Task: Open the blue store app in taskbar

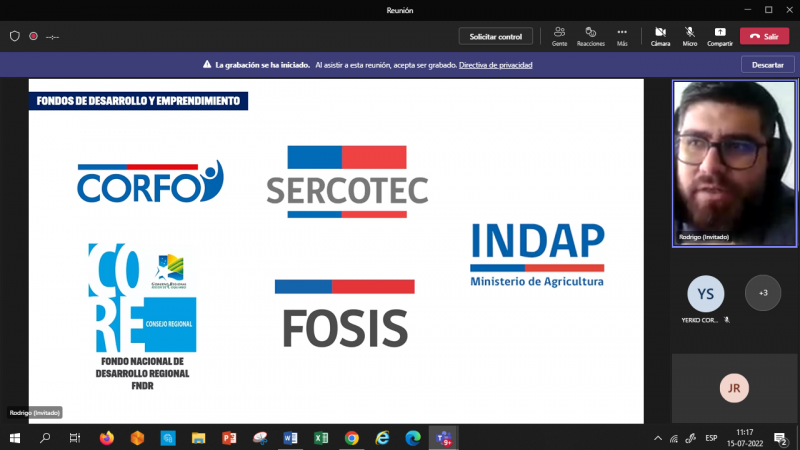Action: pyautogui.click(x=168, y=438)
